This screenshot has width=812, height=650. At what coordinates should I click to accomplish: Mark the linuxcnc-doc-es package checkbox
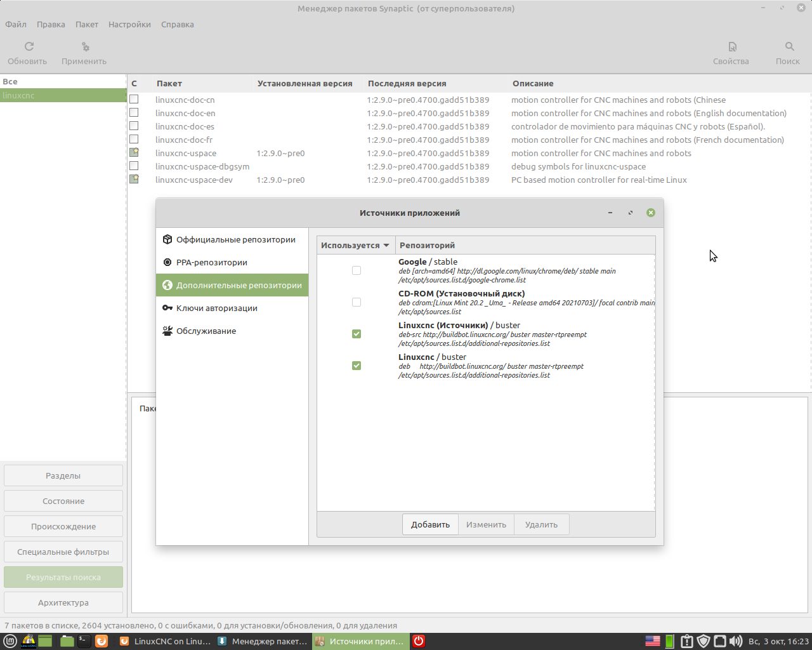(x=134, y=126)
